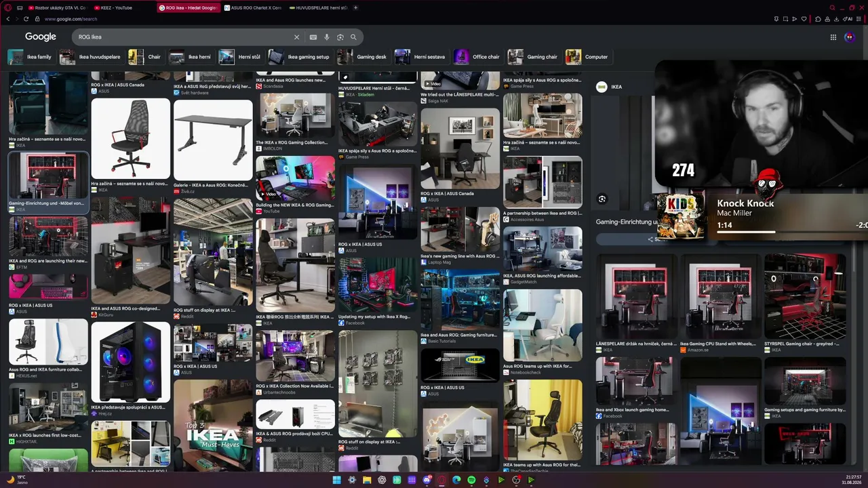This screenshot has height=488, width=868.
Task: Select the ROG Ikea Google search tab
Action: [x=189, y=7]
